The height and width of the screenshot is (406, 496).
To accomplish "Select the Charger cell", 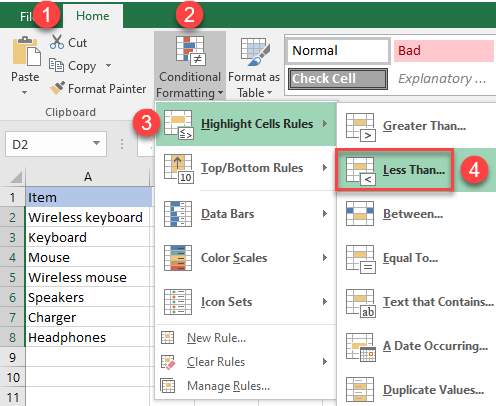I will click(88, 317).
